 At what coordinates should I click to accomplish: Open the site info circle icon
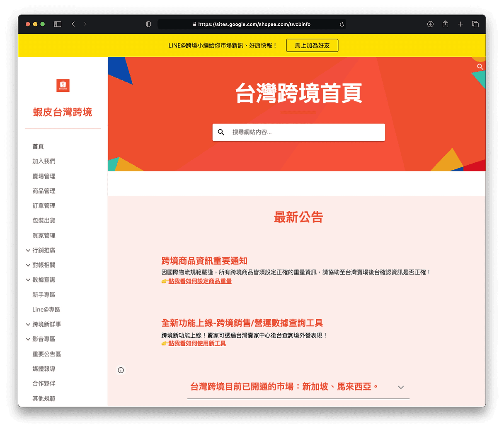[121, 370]
